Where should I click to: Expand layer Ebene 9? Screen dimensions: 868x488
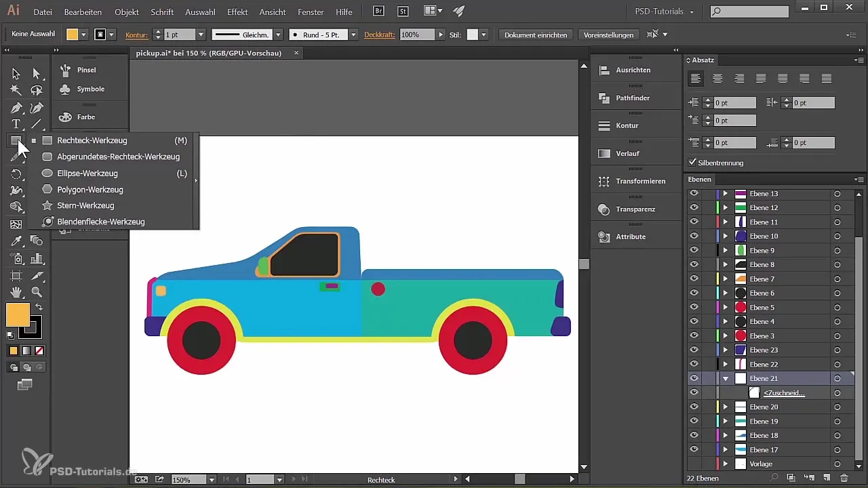725,250
